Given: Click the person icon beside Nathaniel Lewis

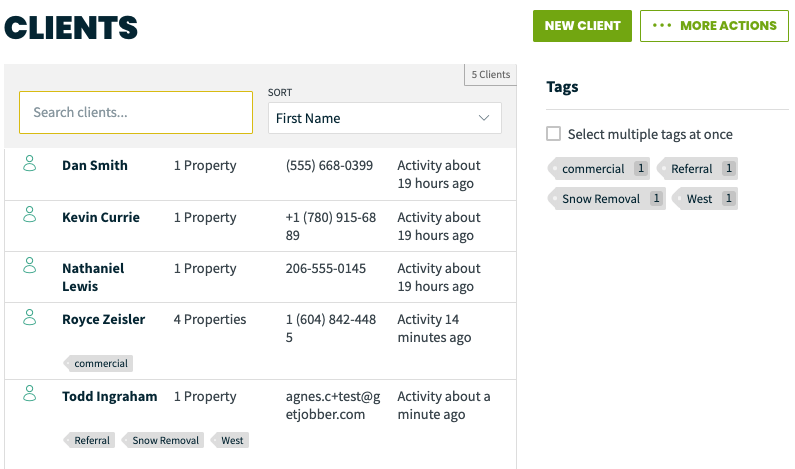Looking at the screenshot, I should click(30, 266).
